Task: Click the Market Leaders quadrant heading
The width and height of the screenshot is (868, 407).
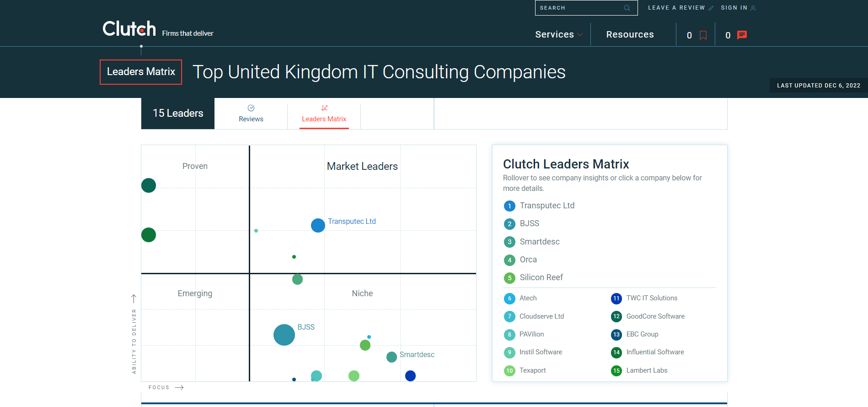Action: point(362,166)
